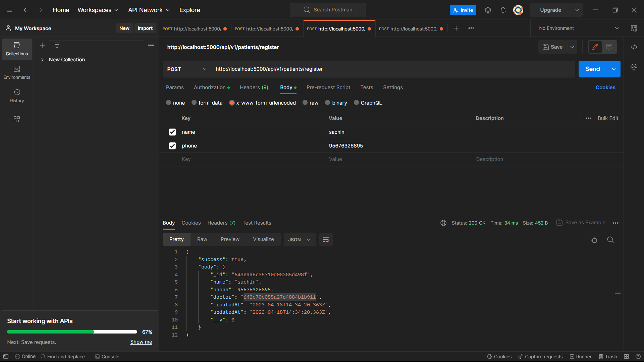Select the History sidebar icon
Viewport: 644px width, 362px height.
tap(16, 96)
